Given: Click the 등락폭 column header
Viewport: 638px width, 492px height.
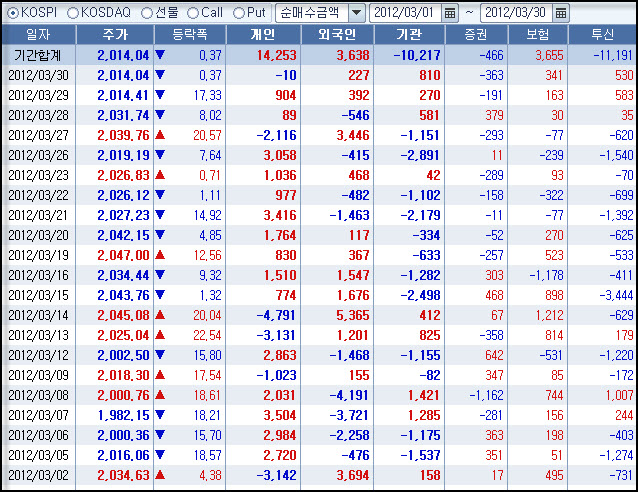Looking at the screenshot, I should [190, 35].
